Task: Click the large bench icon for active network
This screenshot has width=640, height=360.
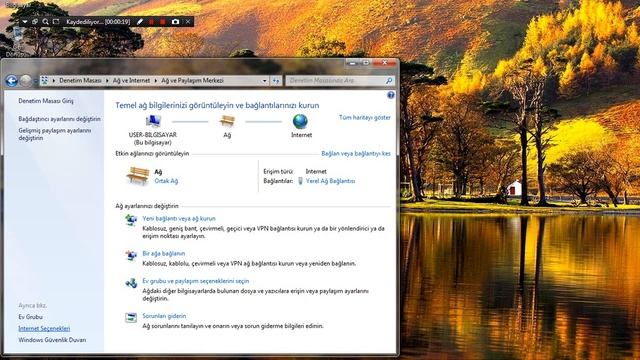Action: point(138,176)
